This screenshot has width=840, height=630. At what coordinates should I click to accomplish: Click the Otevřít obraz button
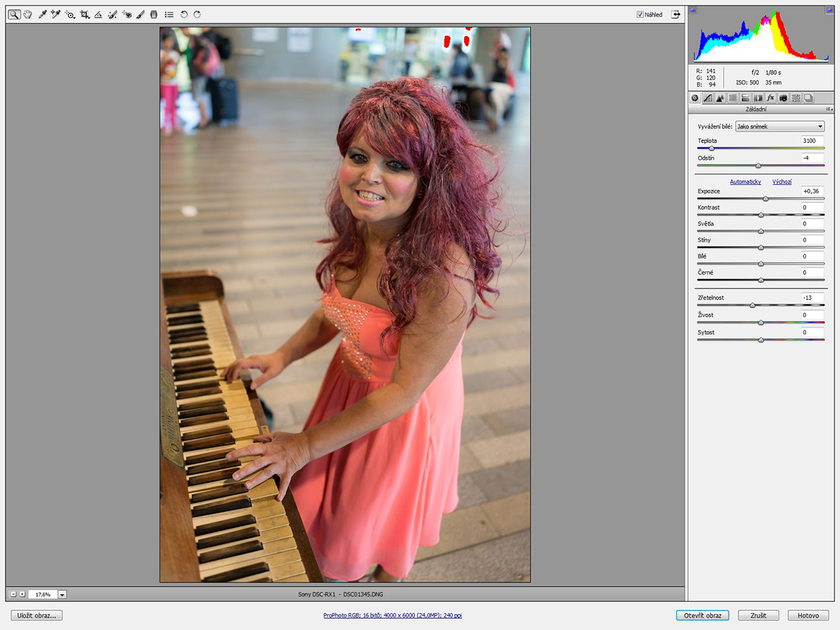tap(702, 615)
